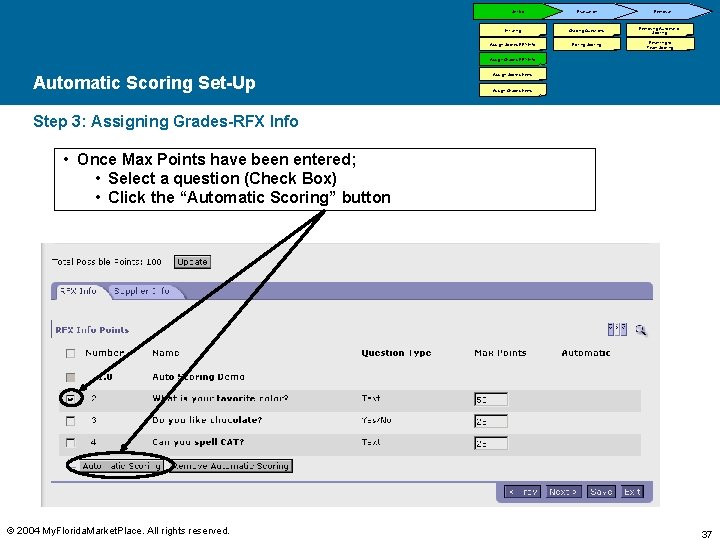The image size is (720, 540).
Task: Open the table column options icon
Action: click(617, 329)
